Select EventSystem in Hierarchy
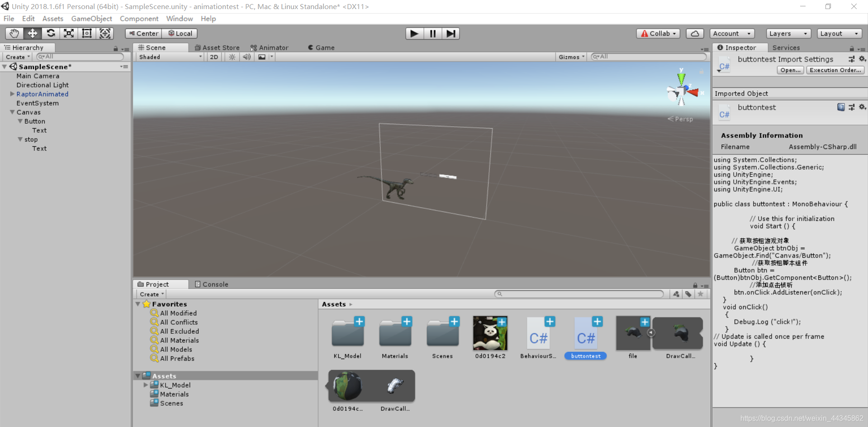 pyautogui.click(x=38, y=103)
